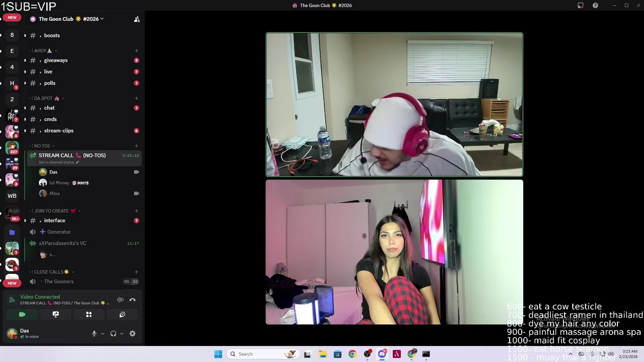644x362 pixels.
Task: Join xXParodoxenXx's VC voice channel
Action: 84,243
